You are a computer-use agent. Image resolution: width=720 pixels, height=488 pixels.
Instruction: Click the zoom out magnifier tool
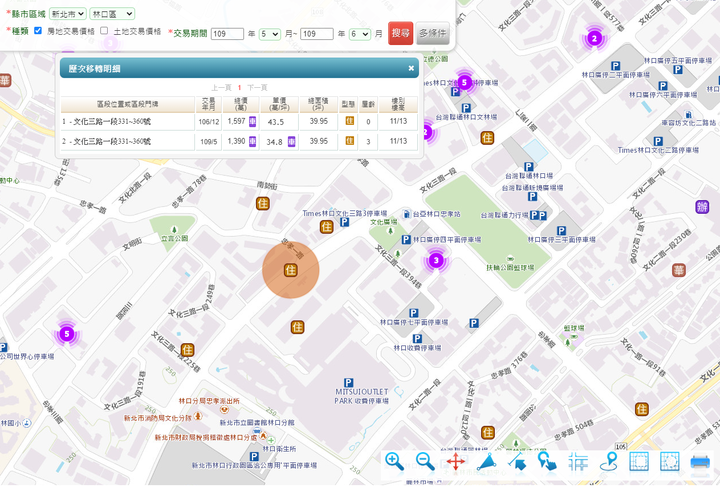click(x=425, y=461)
